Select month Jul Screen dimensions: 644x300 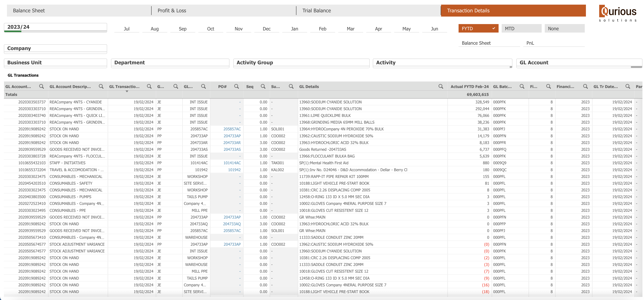point(127,29)
